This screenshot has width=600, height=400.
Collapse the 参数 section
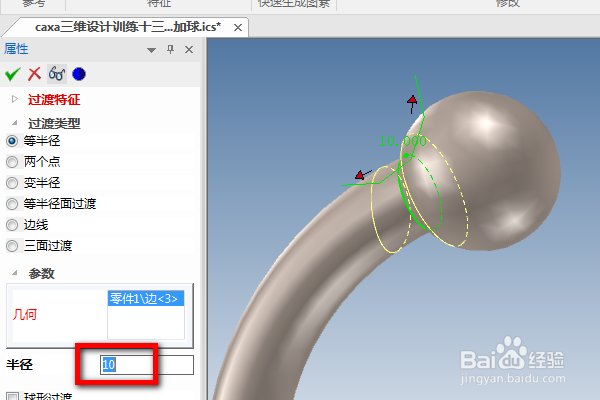coord(15,273)
